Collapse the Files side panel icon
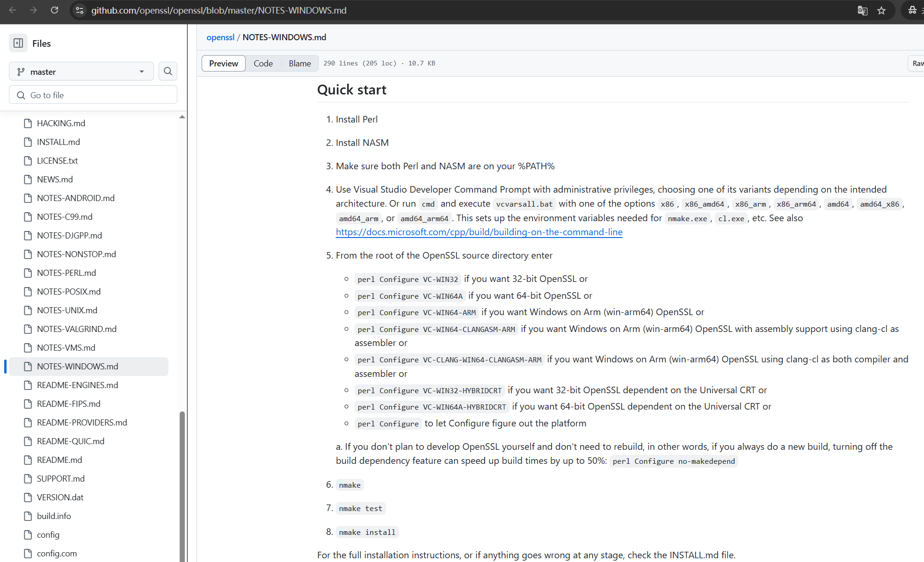924x562 pixels. 18,43
